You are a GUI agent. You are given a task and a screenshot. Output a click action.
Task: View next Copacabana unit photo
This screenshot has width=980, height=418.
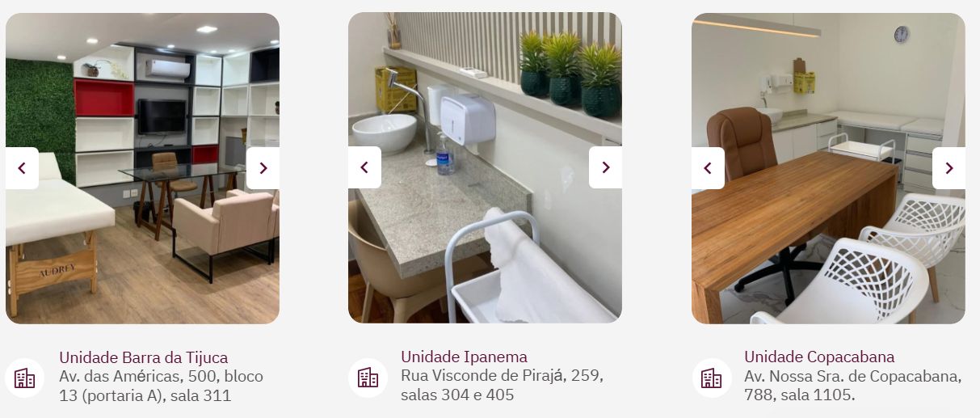tap(948, 168)
